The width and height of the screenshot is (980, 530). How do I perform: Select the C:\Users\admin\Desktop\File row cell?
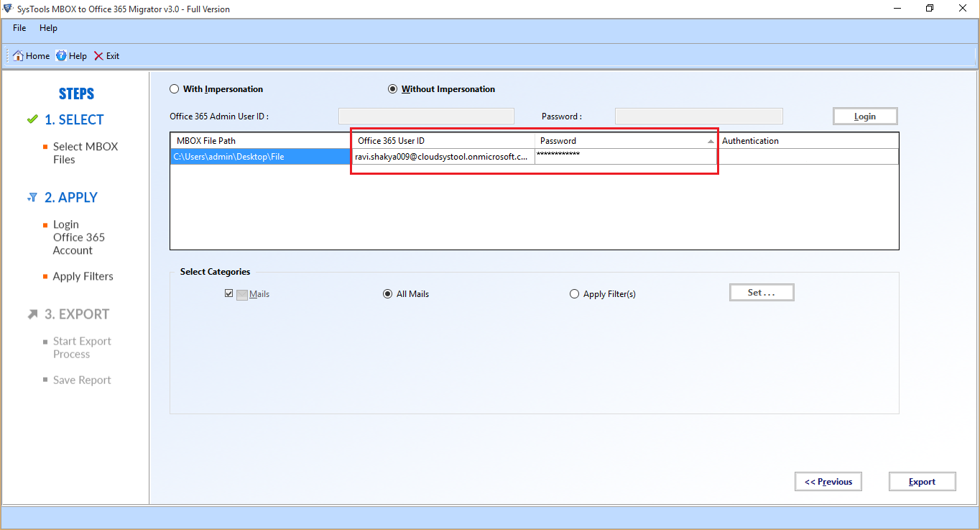coord(261,156)
